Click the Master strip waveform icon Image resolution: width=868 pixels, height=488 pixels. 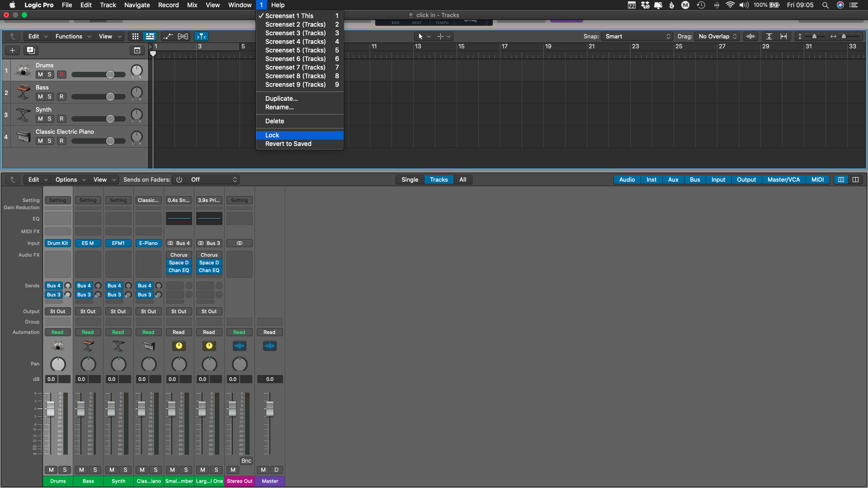pyautogui.click(x=270, y=346)
